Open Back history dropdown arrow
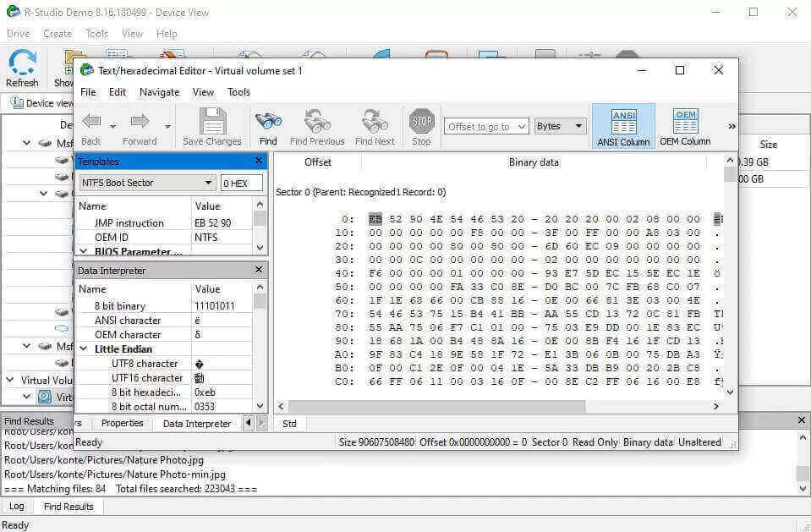 112,126
